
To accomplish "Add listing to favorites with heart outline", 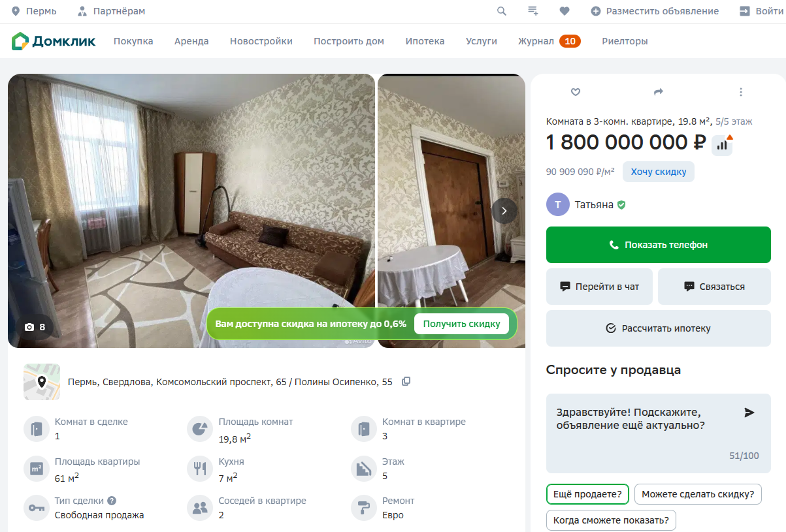I will (576, 92).
